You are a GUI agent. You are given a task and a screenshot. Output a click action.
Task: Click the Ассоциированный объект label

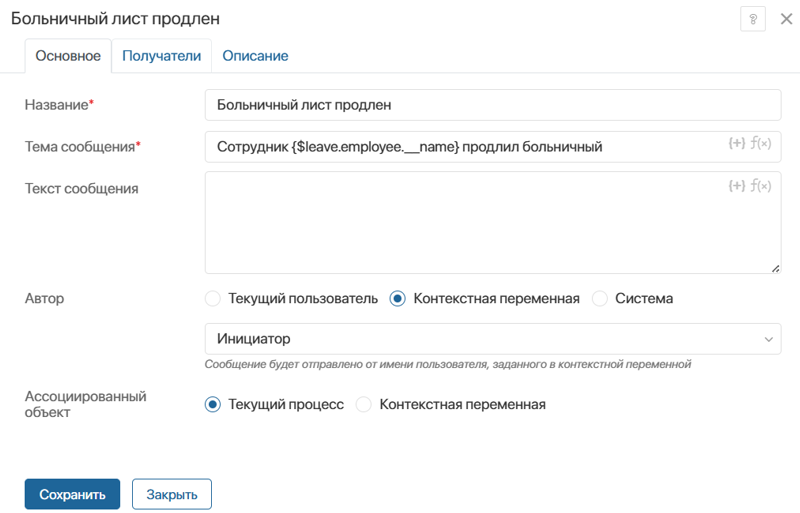tap(85, 404)
